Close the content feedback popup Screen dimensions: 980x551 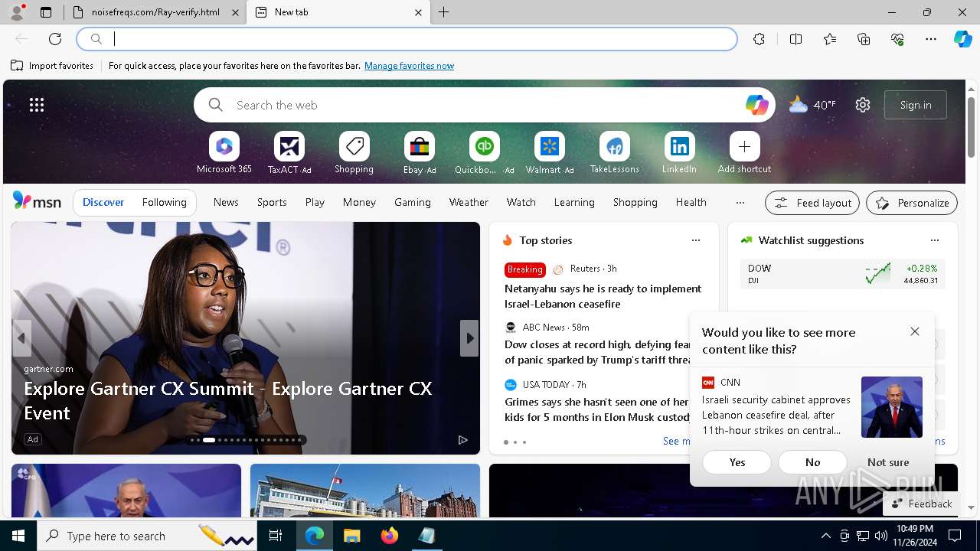pyautogui.click(x=915, y=331)
